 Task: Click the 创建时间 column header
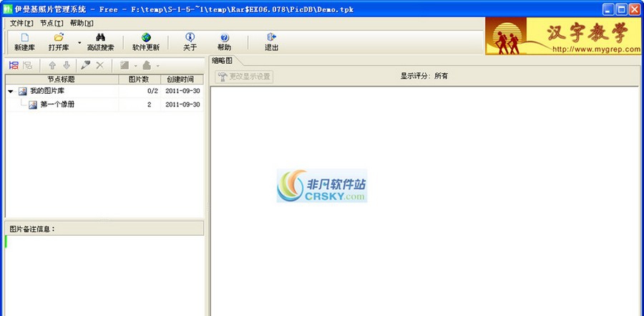pyautogui.click(x=182, y=80)
